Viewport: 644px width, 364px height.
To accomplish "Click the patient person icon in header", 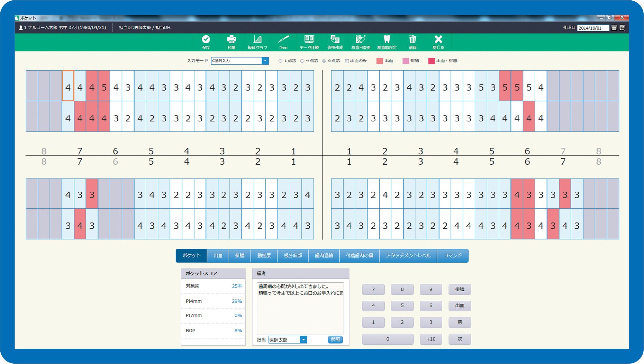I will pos(21,28).
